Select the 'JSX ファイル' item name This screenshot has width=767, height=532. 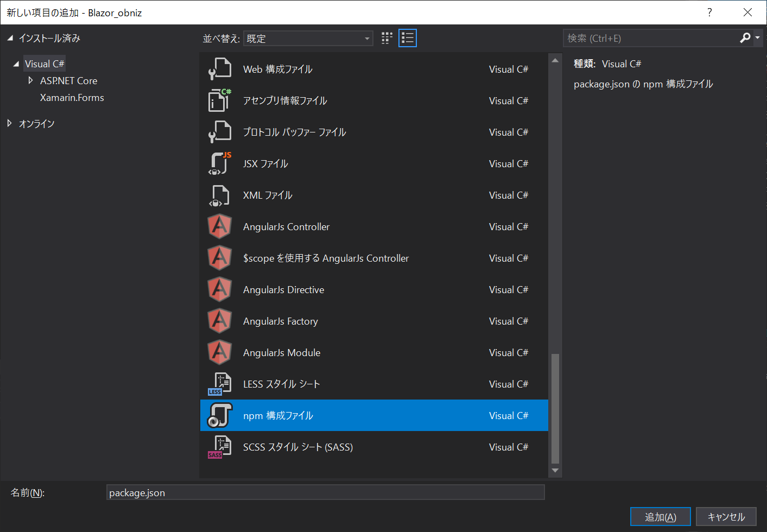[x=265, y=163]
